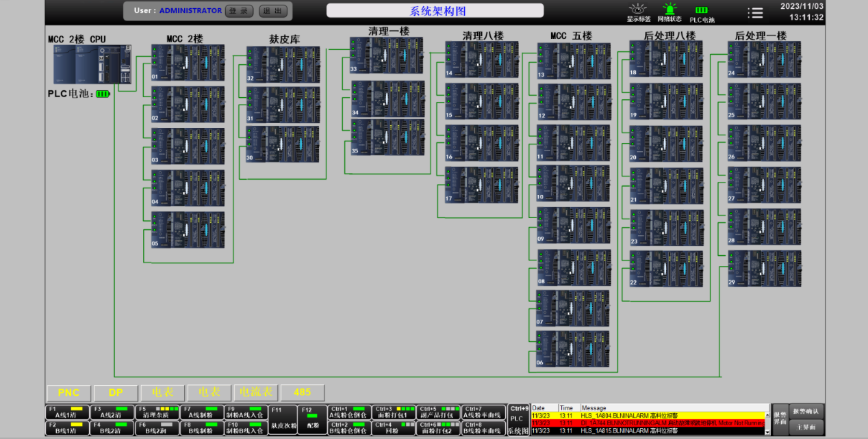This screenshot has height=439, width=868.
Task: Open Ctrl+5 副产品打包 screen
Action: [x=439, y=412]
